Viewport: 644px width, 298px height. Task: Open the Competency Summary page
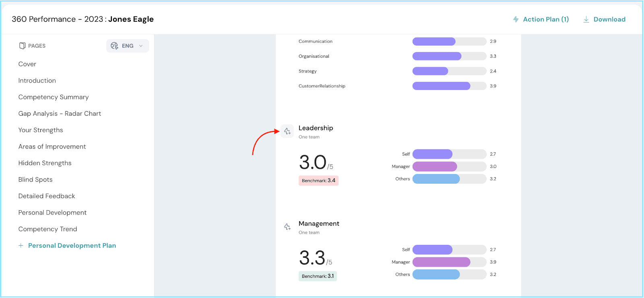tap(54, 97)
